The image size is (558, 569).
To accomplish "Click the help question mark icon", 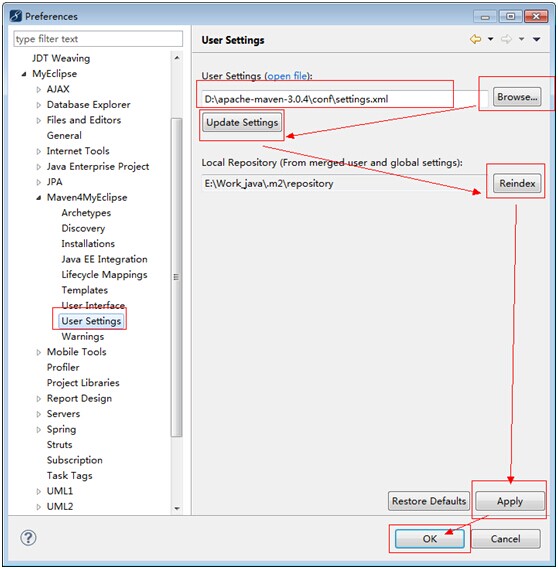I will [28, 538].
